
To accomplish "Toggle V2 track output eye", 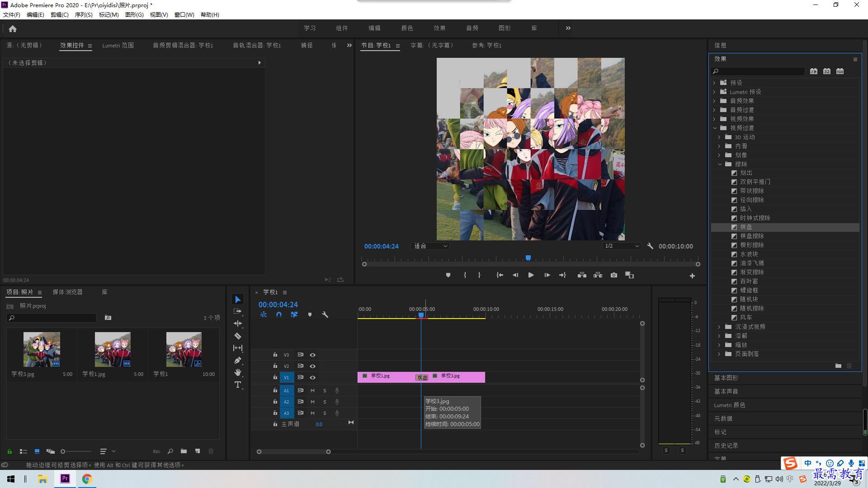I will (312, 366).
